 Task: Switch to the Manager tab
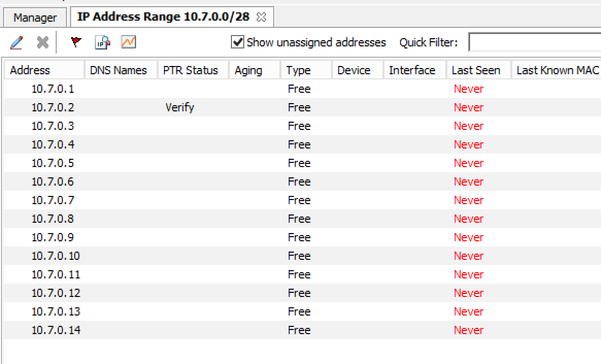35,18
